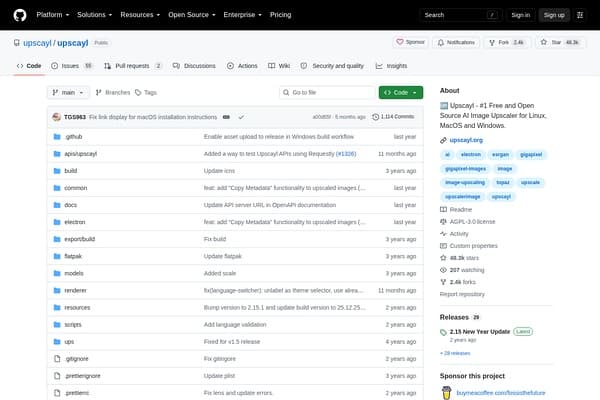
Task: Open the Resources dropdown
Action: point(140,15)
